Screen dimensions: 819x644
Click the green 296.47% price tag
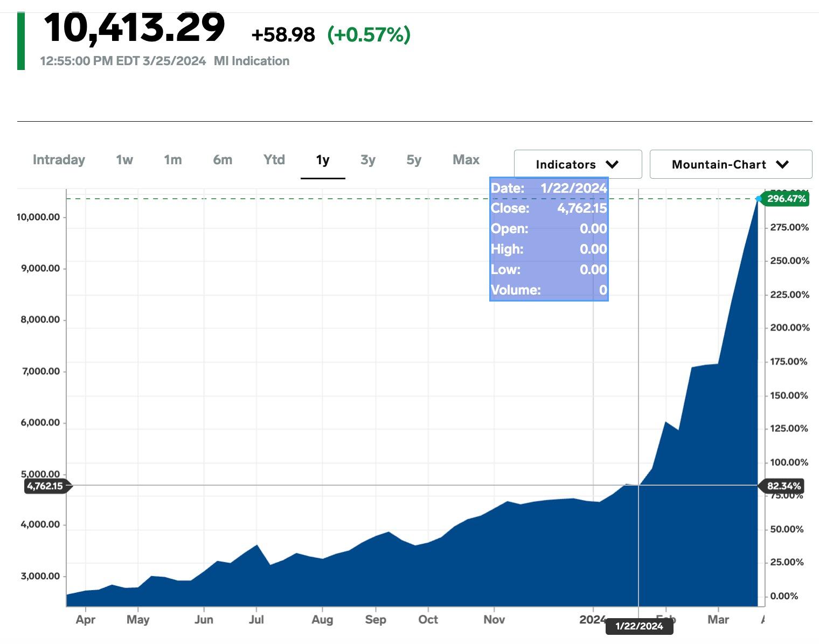tap(786, 199)
